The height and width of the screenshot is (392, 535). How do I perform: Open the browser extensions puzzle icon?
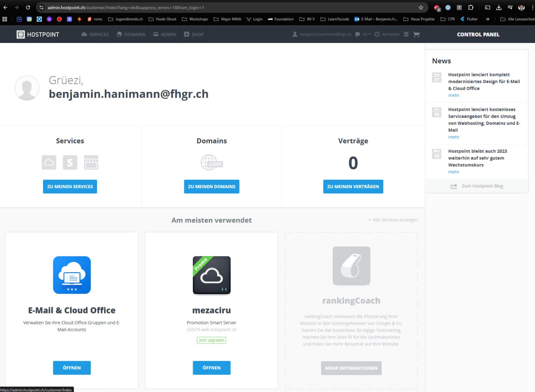[x=471, y=8]
